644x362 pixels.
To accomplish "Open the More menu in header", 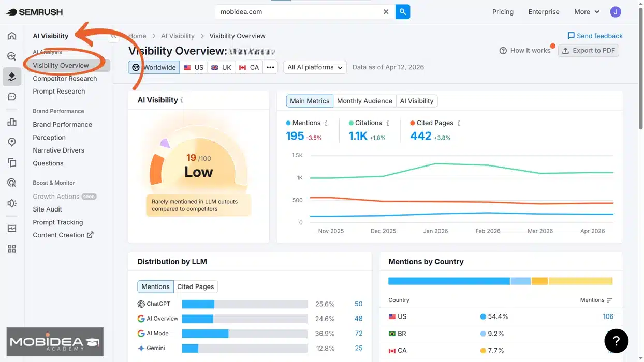I will (x=587, y=12).
